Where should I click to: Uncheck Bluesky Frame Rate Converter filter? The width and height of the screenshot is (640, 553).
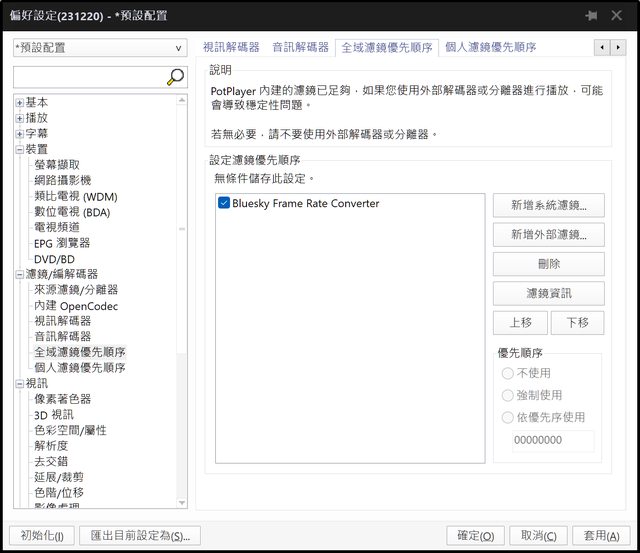tap(224, 203)
